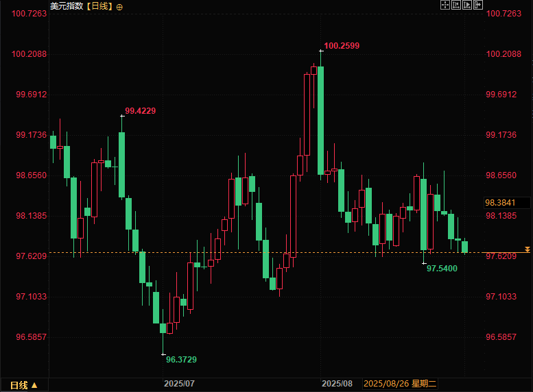The width and height of the screenshot is (533, 392).
Task: Click the exit-arrow panel icon at top right
Action: coord(478,5)
